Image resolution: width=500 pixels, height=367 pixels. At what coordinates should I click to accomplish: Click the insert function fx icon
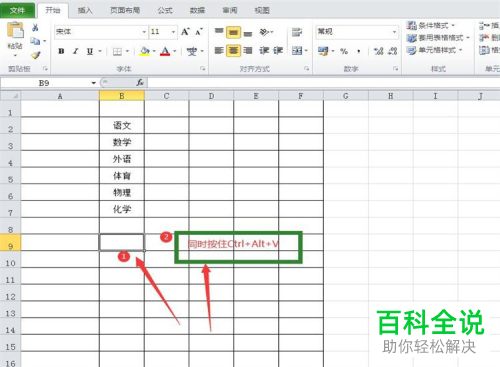click(140, 82)
